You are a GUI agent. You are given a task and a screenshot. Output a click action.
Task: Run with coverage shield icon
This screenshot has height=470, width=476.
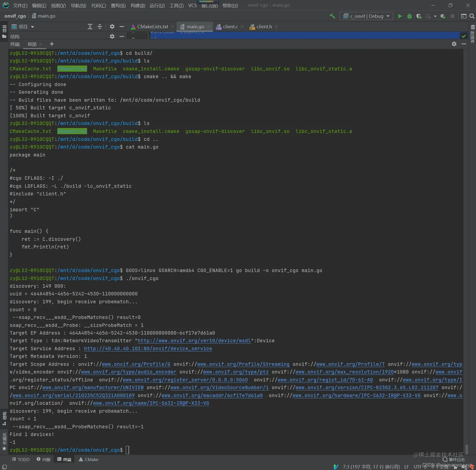(x=419, y=16)
